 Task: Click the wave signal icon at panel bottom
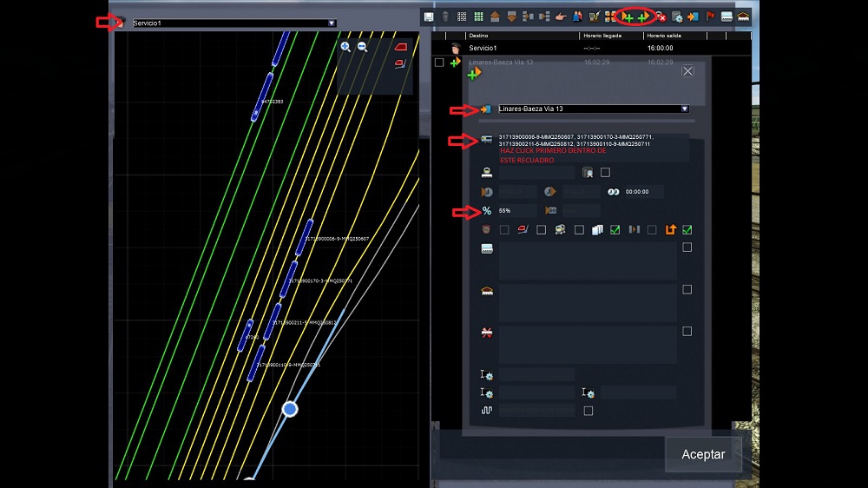pyautogui.click(x=487, y=411)
